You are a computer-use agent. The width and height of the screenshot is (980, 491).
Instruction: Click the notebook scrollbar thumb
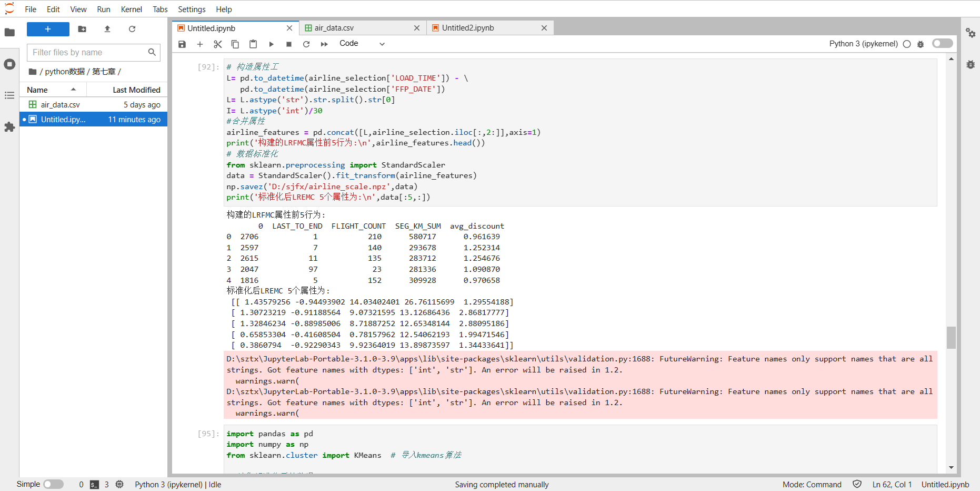[x=951, y=338]
